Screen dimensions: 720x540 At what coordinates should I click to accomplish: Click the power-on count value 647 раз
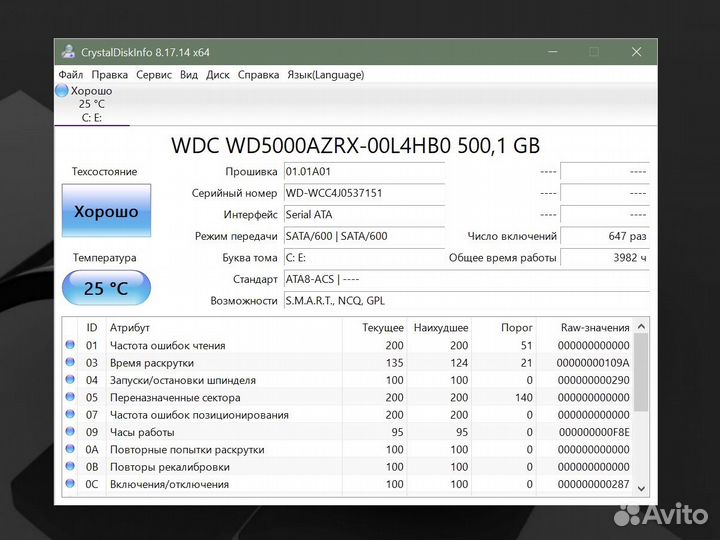[605, 236]
